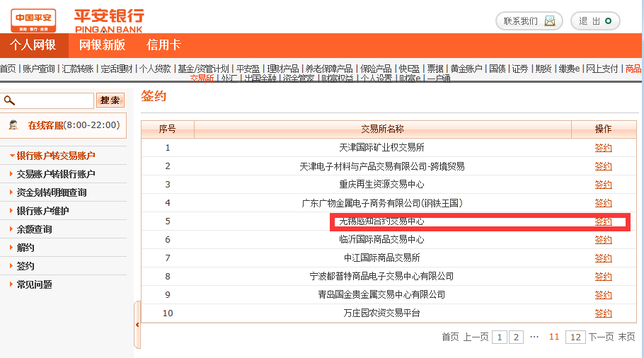Click the 搜索 button
This screenshot has height=358, width=644.
click(110, 100)
